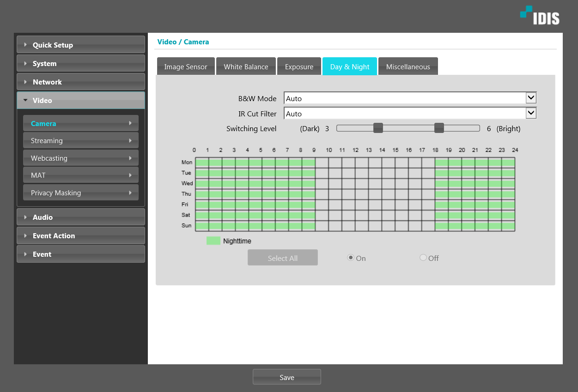
Task: Switch to the Miscellaneous tab
Action: click(x=408, y=66)
